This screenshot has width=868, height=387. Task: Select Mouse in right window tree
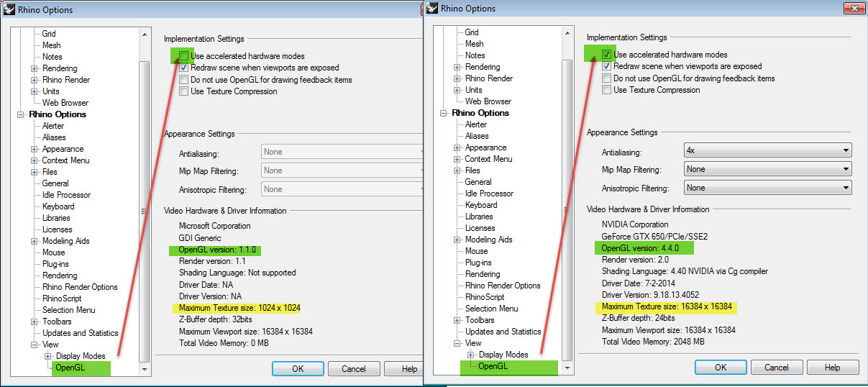point(476,251)
